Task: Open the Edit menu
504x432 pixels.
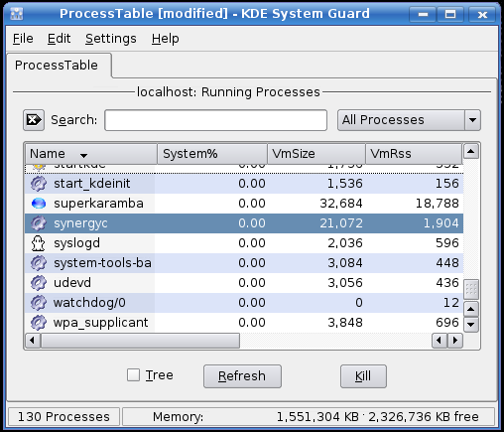Action: [59, 39]
